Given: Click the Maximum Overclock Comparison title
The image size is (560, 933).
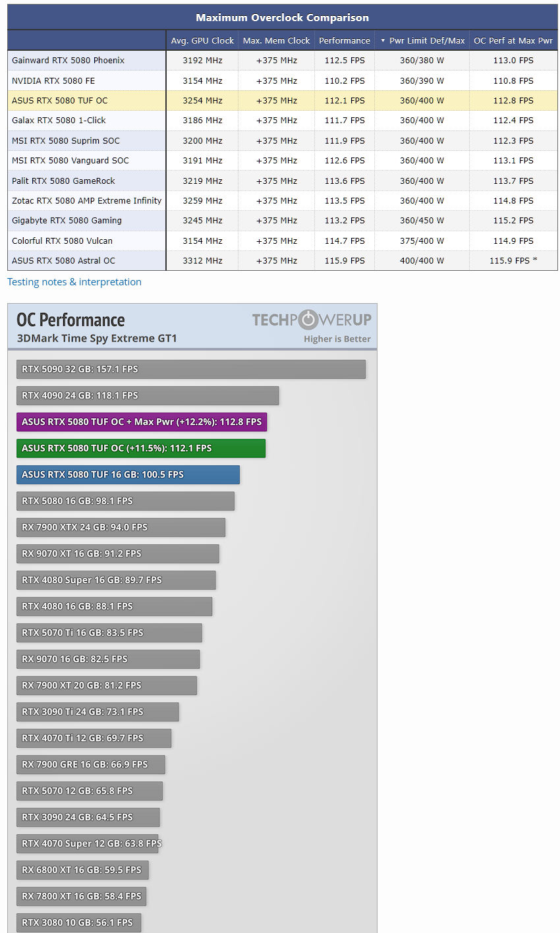Looking at the screenshot, I should (282, 18).
